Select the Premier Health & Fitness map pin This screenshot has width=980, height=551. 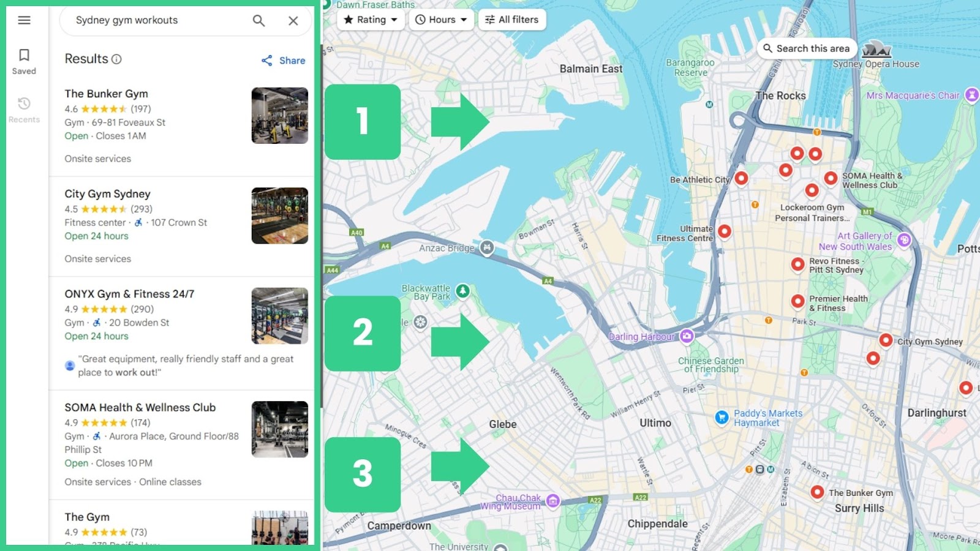[797, 301]
